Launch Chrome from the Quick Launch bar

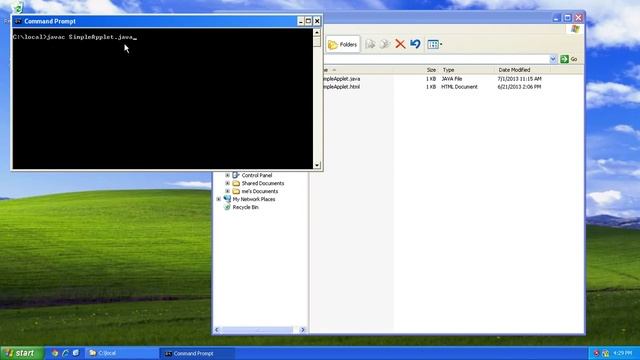click(55, 353)
